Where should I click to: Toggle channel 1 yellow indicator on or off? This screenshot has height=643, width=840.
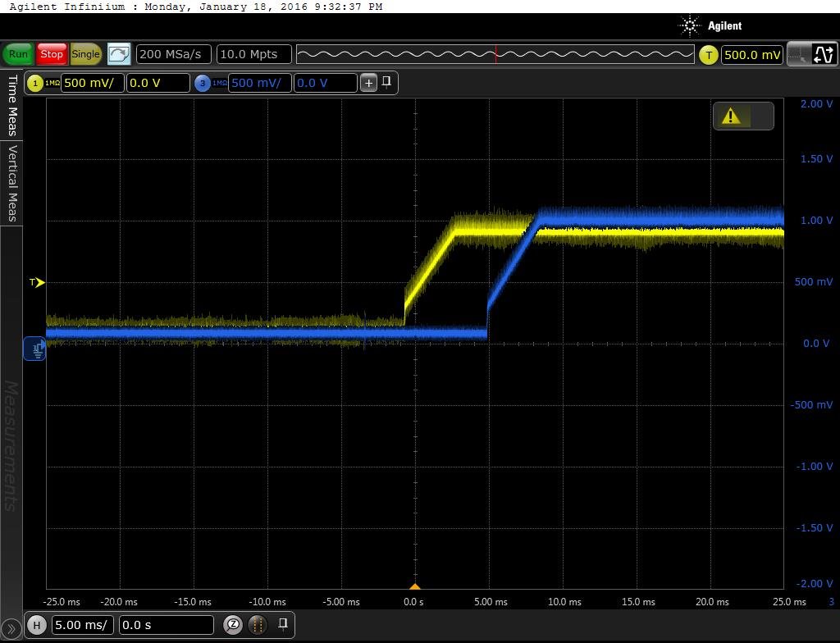pos(35,83)
